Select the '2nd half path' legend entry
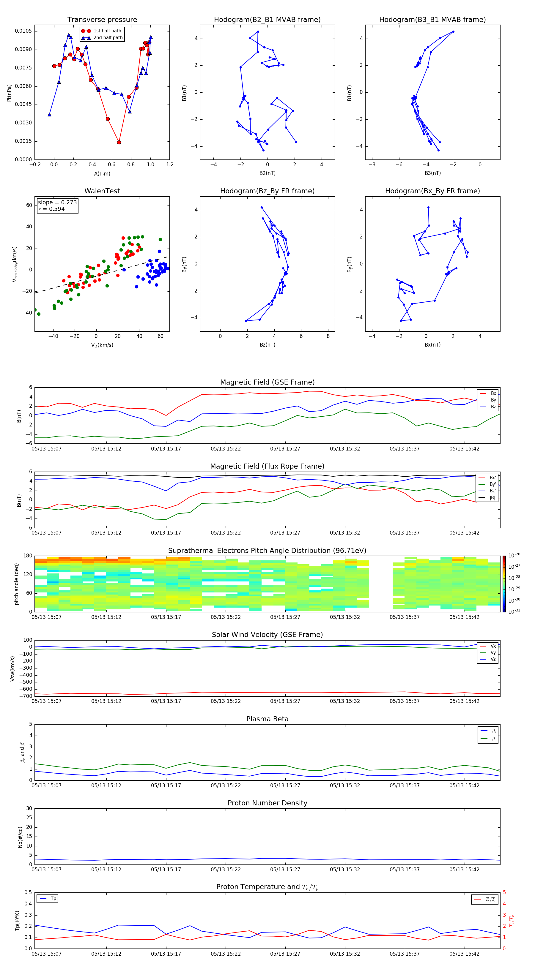535x980 pixels. pyautogui.click(x=102, y=38)
